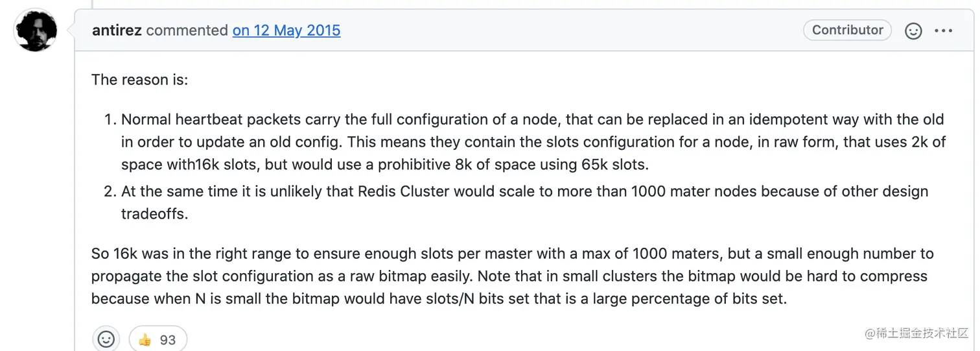Toggle the thumbs-up reaction with 93 votes

tap(158, 339)
